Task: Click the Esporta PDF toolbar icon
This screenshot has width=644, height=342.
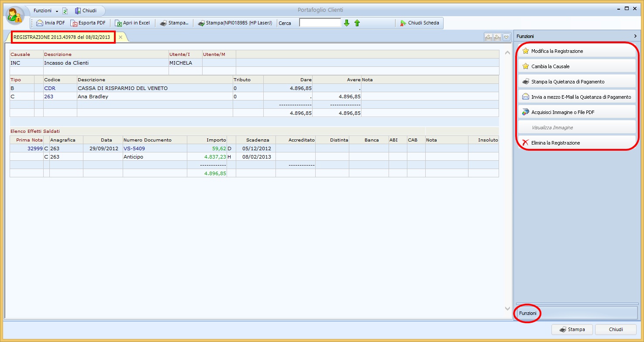Action: [x=74, y=23]
